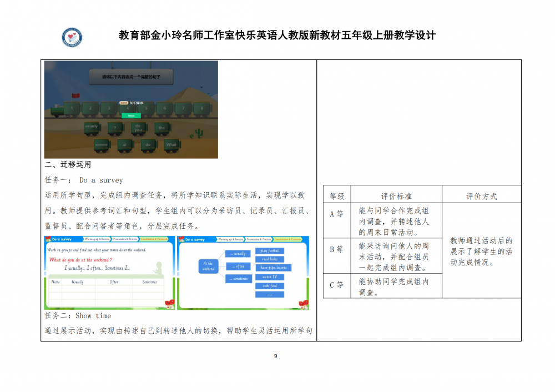Select train car number 3
The image size is (555, 392).
click(109, 109)
